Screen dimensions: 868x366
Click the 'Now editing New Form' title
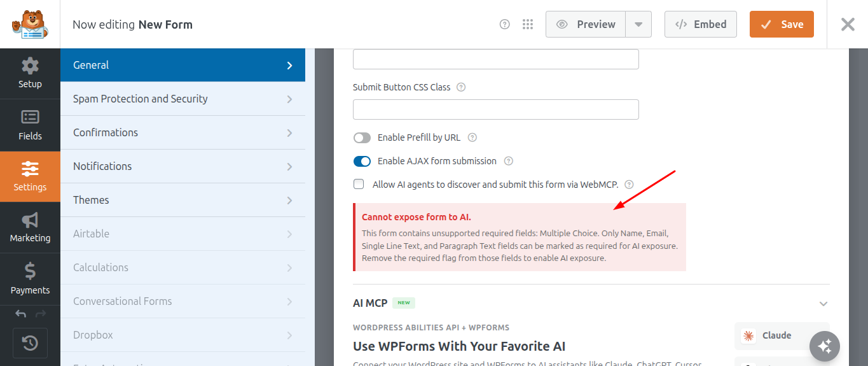132,25
